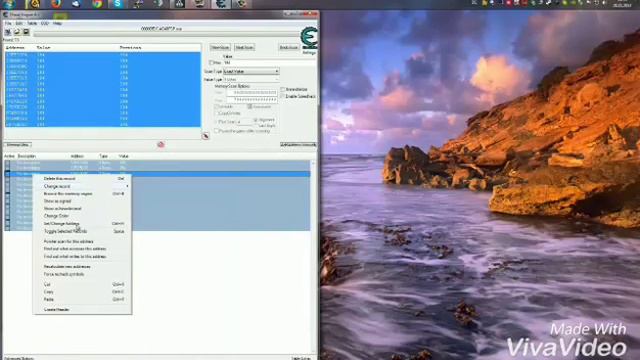Choose Set/Change hotkeys
Screen dimensions: 640x360
coord(82,223)
